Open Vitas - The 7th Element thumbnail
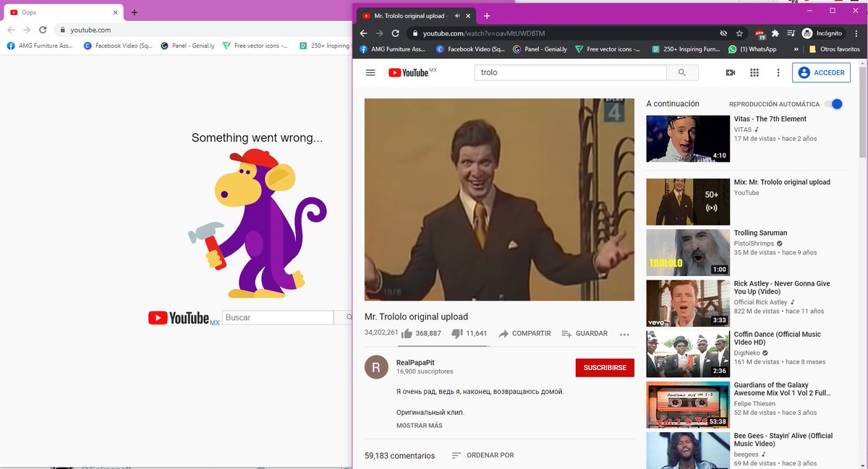868x469 pixels. click(x=688, y=139)
